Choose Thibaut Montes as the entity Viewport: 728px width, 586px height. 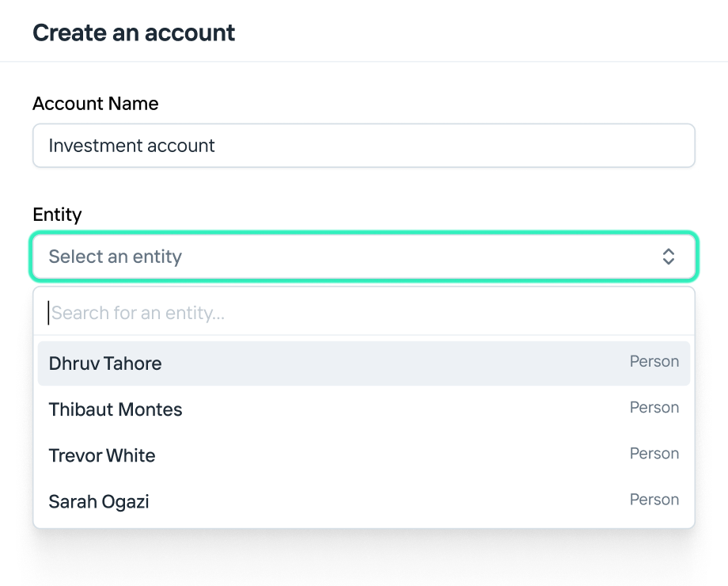(116, 409)
